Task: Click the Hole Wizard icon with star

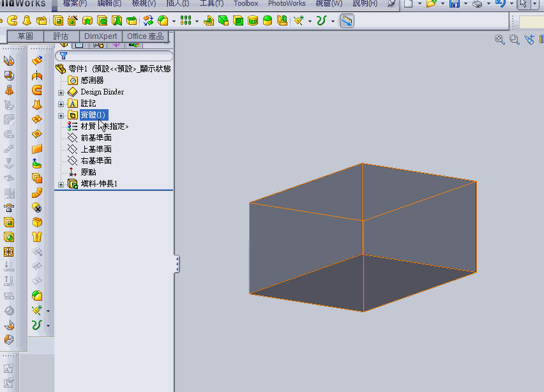Action: [x=73, y=21]
